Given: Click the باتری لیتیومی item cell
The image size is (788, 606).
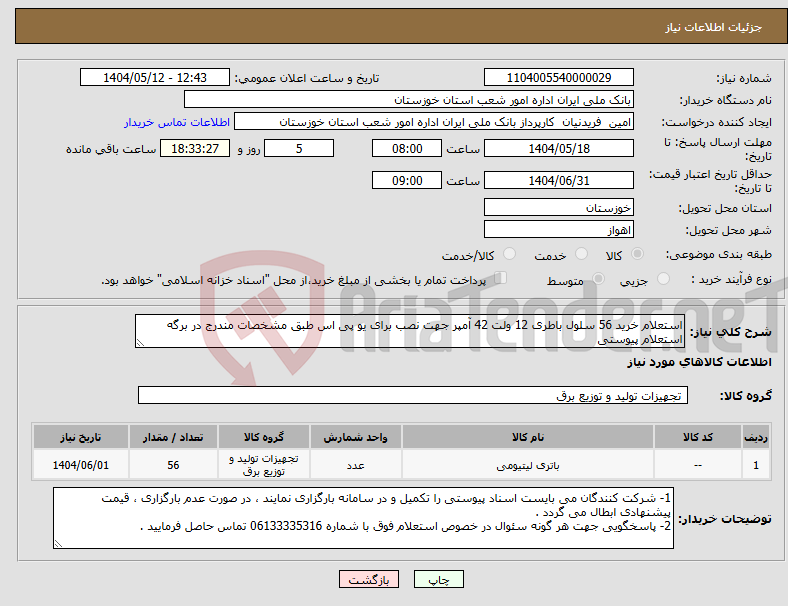Looking at the screenshot, I should (x=528, y=465).
